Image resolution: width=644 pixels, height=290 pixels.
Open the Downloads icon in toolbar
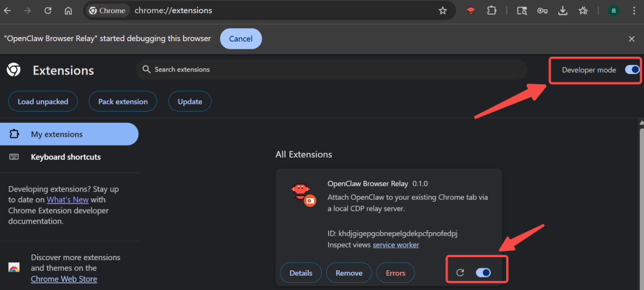tap(563, 11)
